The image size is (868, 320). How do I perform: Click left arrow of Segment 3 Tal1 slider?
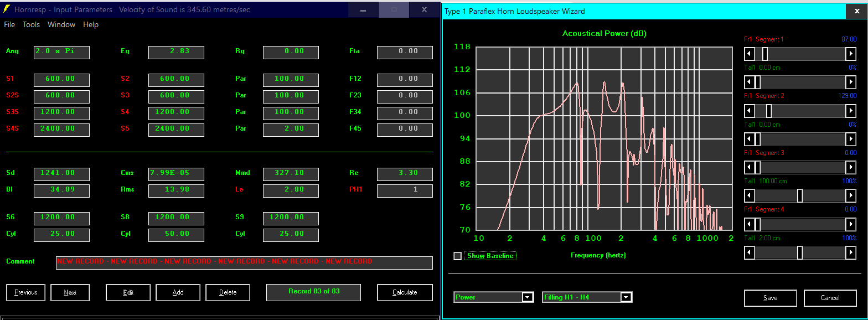(750, 195)
